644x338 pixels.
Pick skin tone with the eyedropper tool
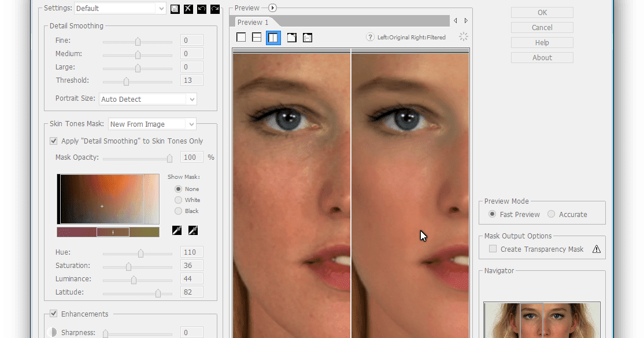pyautogui.click(x=176, y=230)
